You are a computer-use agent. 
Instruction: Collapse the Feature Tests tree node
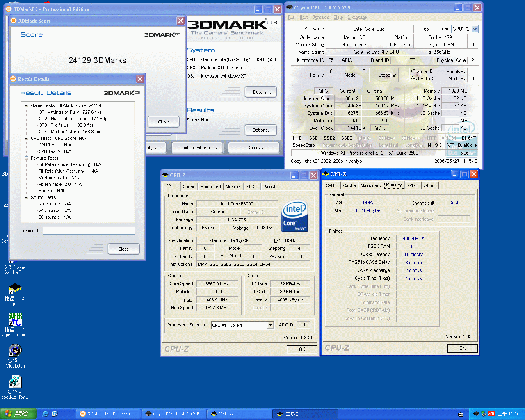pyautogui.click(x=26, y=158)
